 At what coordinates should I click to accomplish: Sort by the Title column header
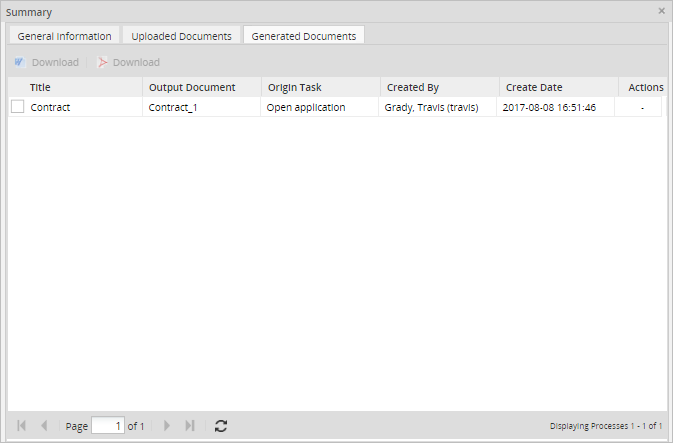tap(40, 87)
